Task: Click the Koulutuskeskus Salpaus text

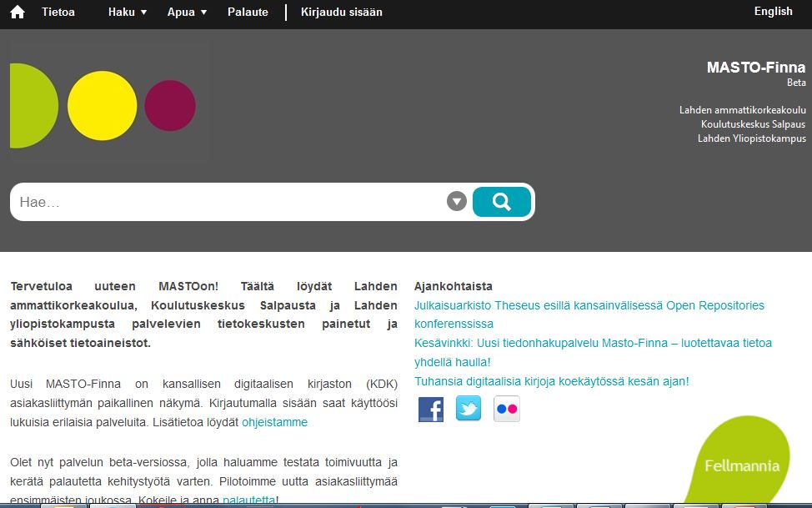Action: tap(753, 124)
